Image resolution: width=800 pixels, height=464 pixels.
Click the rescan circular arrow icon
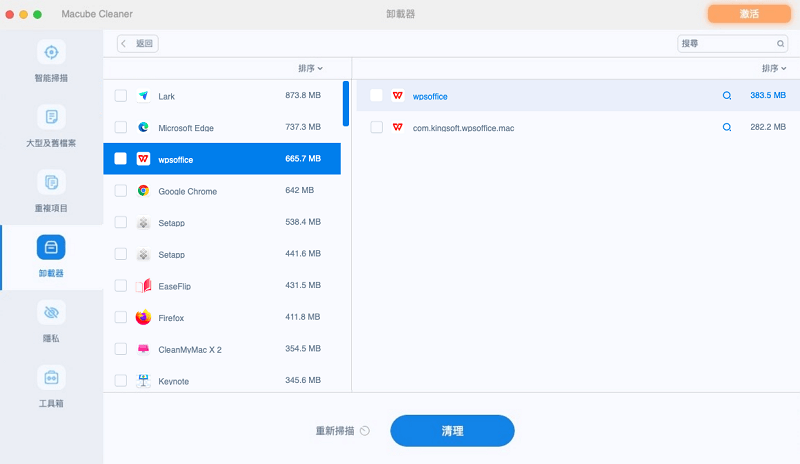click(365, 431)
